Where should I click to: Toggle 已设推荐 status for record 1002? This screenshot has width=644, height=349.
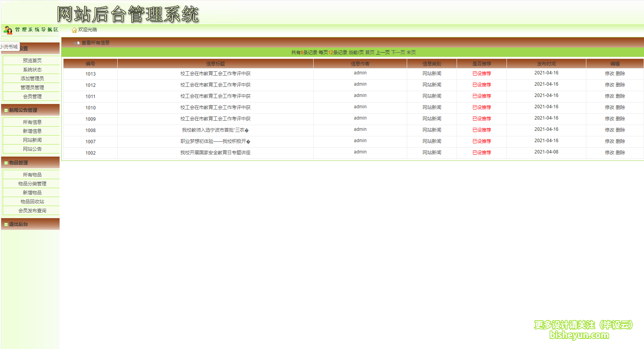coord(482,152)
